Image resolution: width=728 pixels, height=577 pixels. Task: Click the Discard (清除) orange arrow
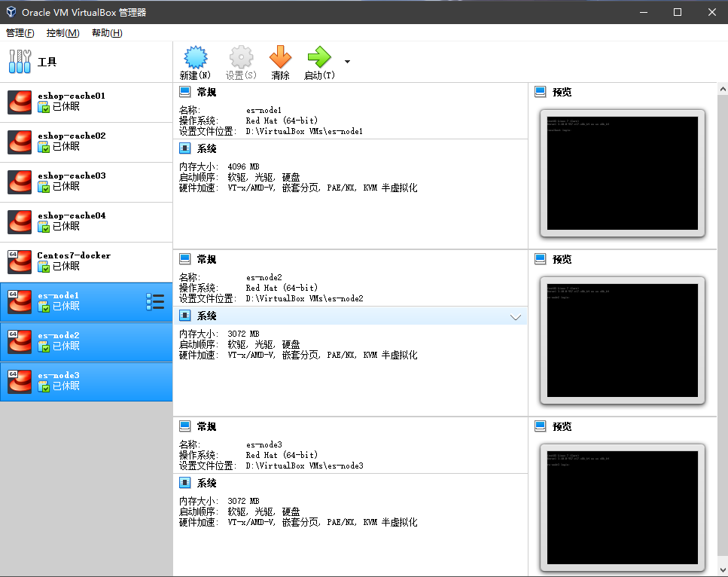coord(280,57)
